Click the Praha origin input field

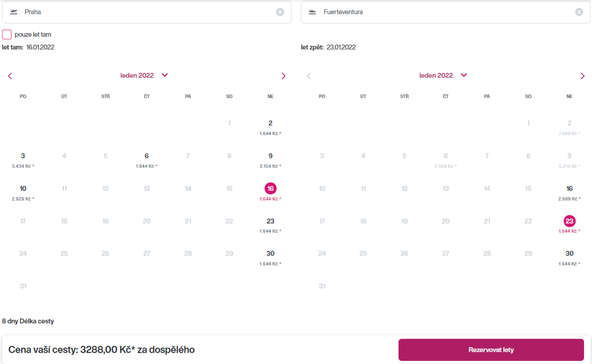pyautogui.click(x=148, y=12)
